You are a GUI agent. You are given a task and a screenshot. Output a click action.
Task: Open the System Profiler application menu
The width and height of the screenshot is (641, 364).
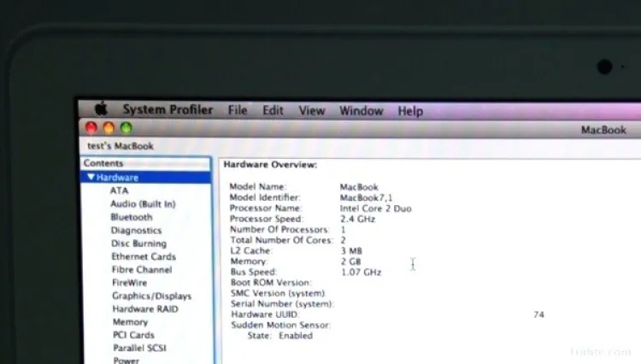(169, 110)
